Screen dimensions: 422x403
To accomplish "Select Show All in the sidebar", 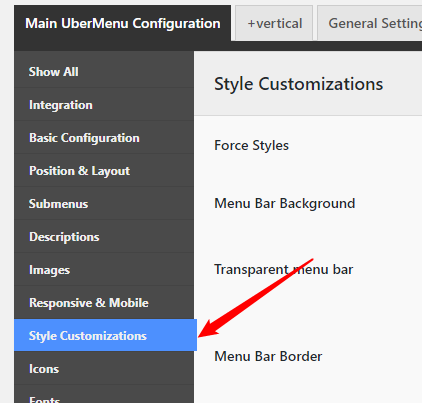I will click(x=104, y=72).
